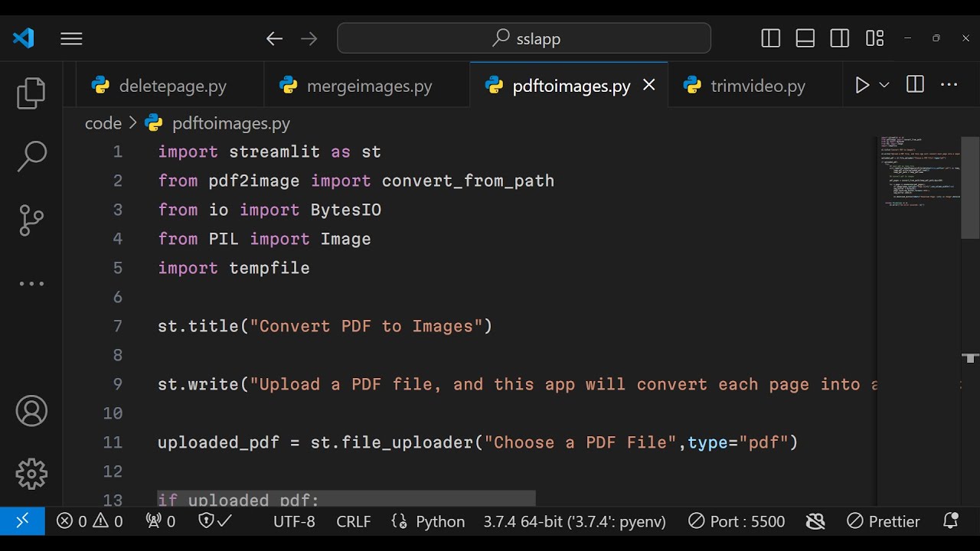Go forward with the right arrow
This screenshot has width=980, height=551.
click(309, 38)
